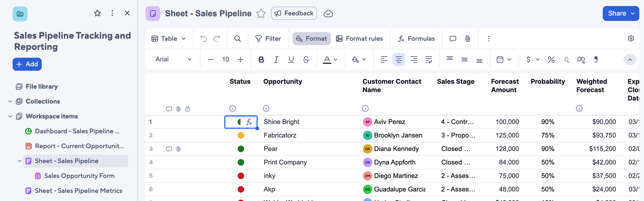
Task: Toggle italic formatting
Action: (276, 59)
